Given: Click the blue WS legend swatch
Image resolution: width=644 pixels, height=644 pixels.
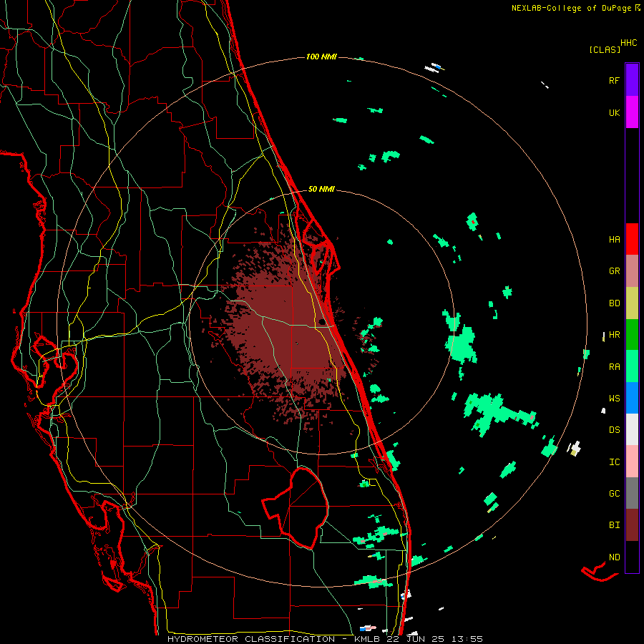Looking at the screenshot, I should point(632,398).
